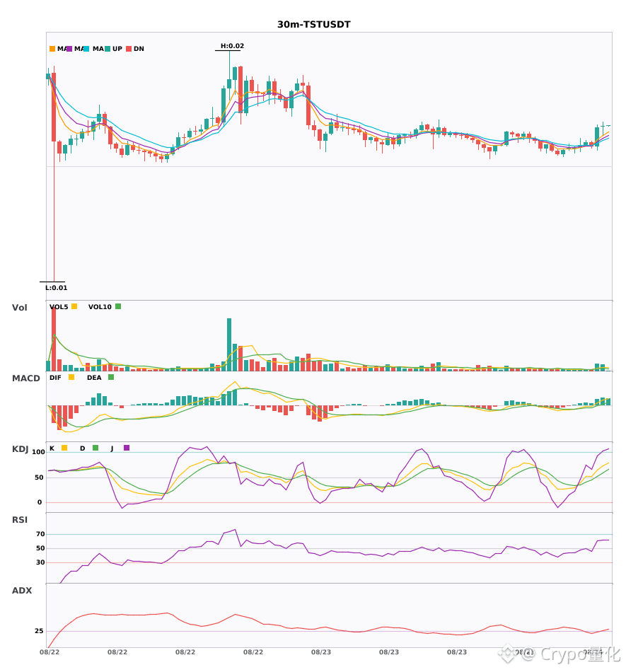Screen dimensions: 626x672
Task: Click the ADX panel label
Action: click(21, 591)
